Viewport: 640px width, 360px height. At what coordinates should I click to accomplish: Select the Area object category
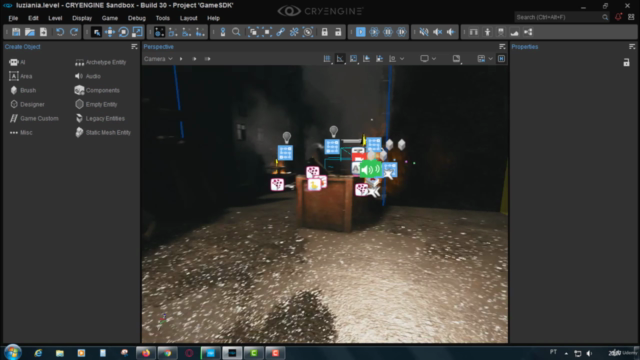coord(20,76)
